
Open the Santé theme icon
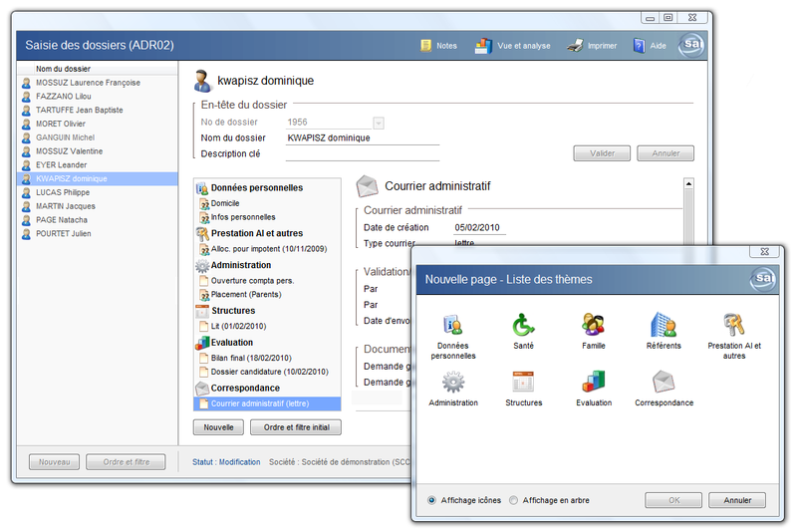pyautogui.click(x=524, y=326)
